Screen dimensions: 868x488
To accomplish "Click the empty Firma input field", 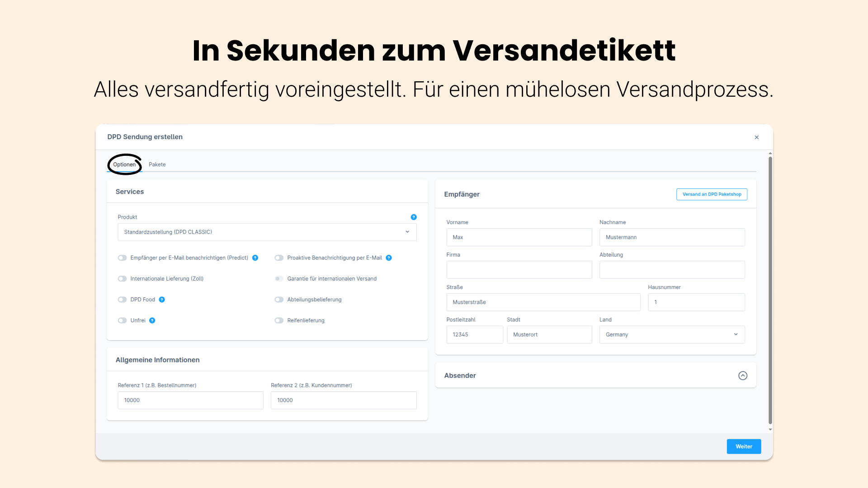I will coord(519,270).
